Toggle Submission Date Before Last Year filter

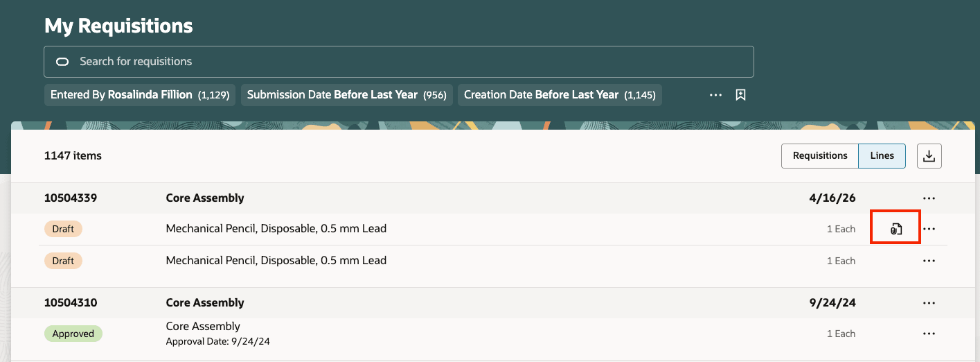click(346, 95)
